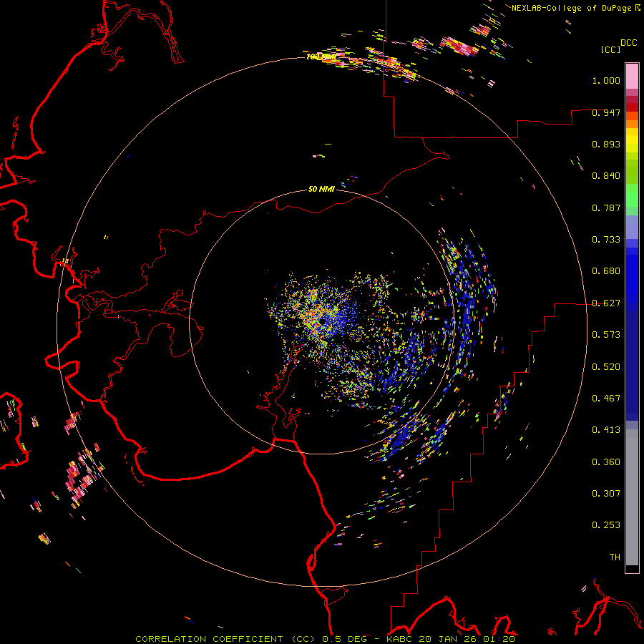
Task: Pick the bright green band above 0.787
Action: pyautogui.click(x=632, y=195)
